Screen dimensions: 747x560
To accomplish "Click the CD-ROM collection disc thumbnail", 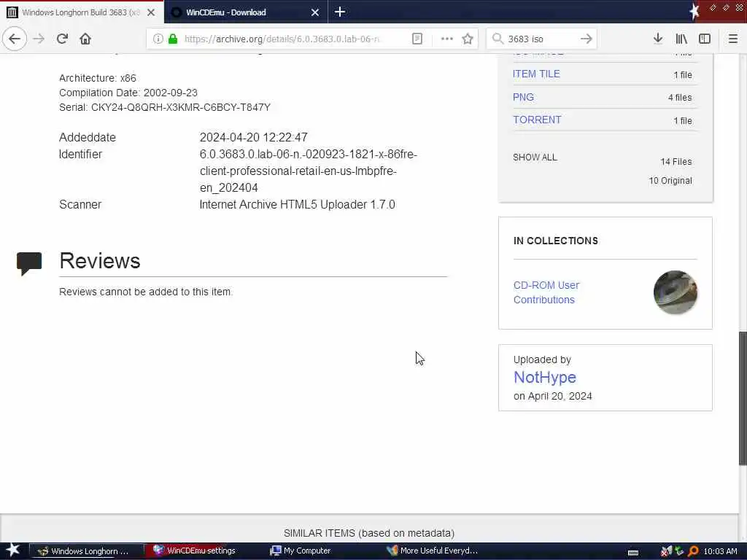I will coord(675,292).
